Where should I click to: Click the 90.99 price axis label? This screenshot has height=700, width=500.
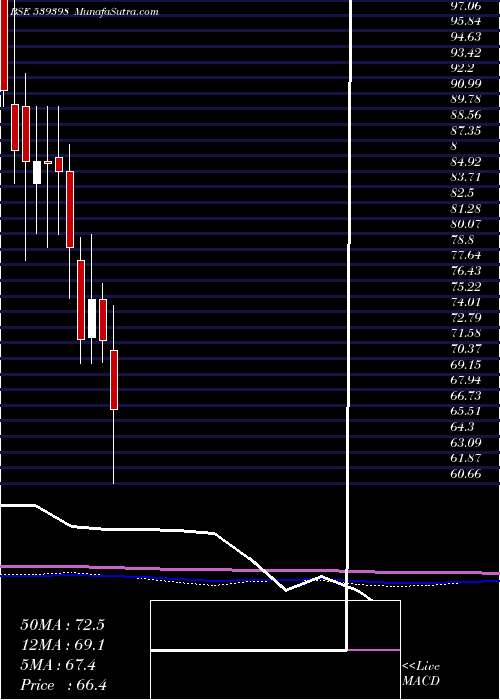(x=466, y=83)
